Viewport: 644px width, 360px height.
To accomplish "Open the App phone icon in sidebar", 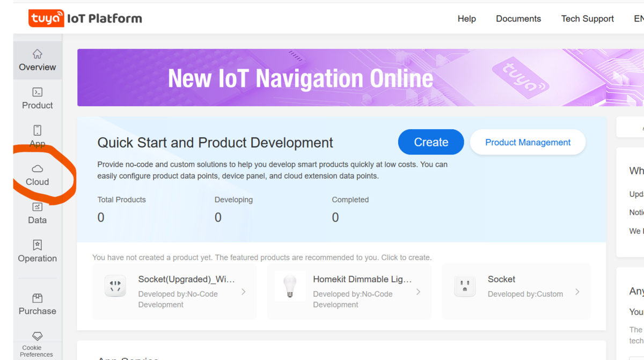I will 37,130.
